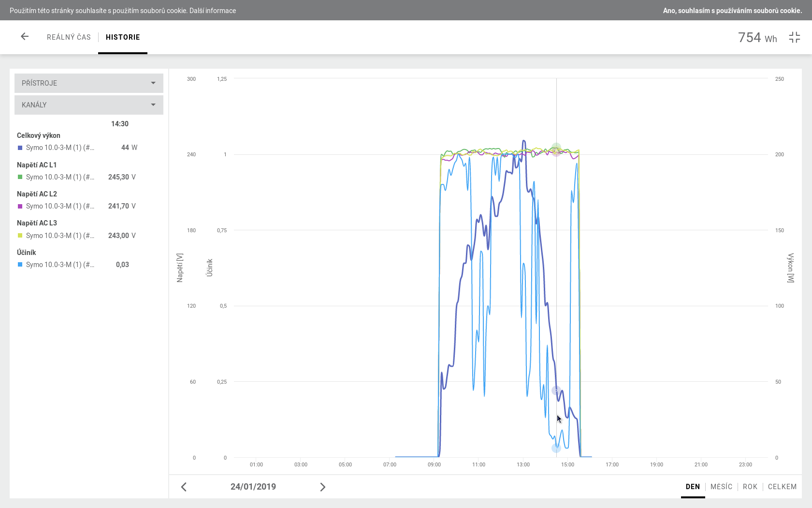Click the back arrow icon

[25, 37]
